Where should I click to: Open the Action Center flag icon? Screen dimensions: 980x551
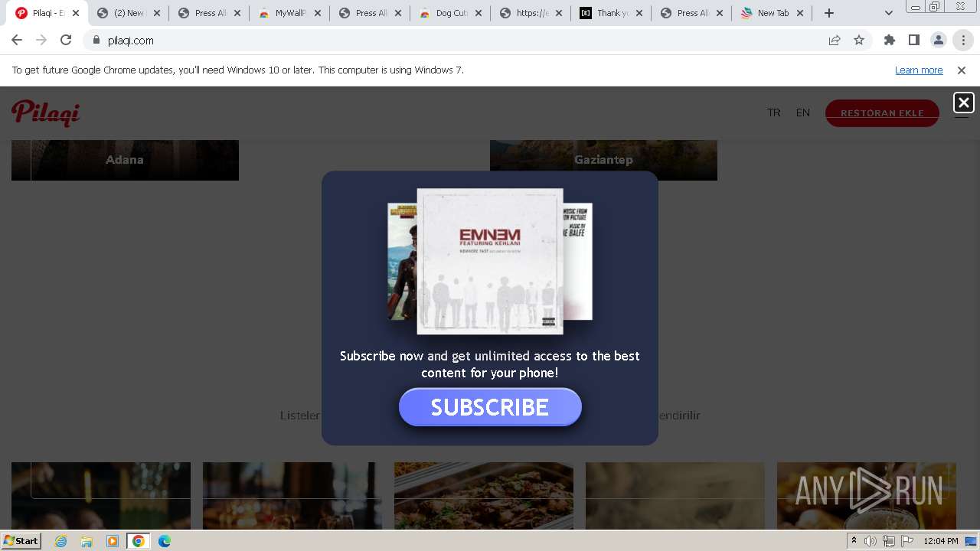tap(907, 541)
